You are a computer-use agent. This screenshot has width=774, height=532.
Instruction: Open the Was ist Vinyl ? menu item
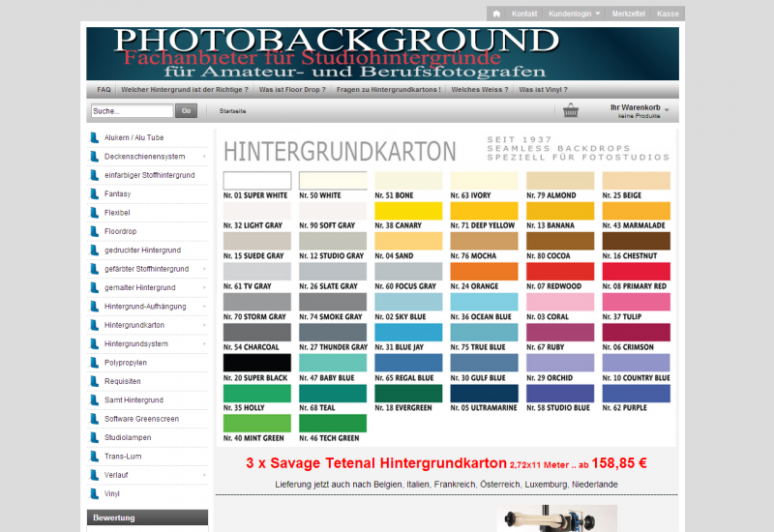tap(544, 89)
